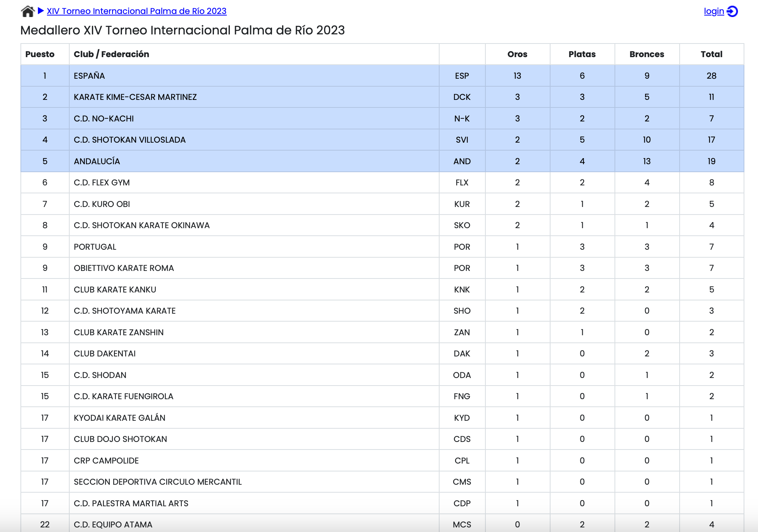
Task: Select CRP CAMPOLIDE name
Action: (106, 460)
